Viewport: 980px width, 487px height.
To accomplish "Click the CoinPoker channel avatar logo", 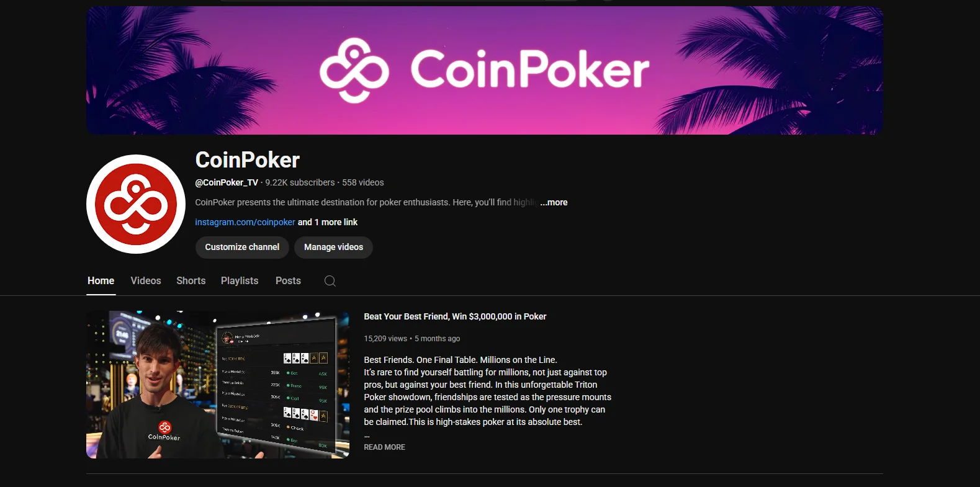I will point(136,204).
